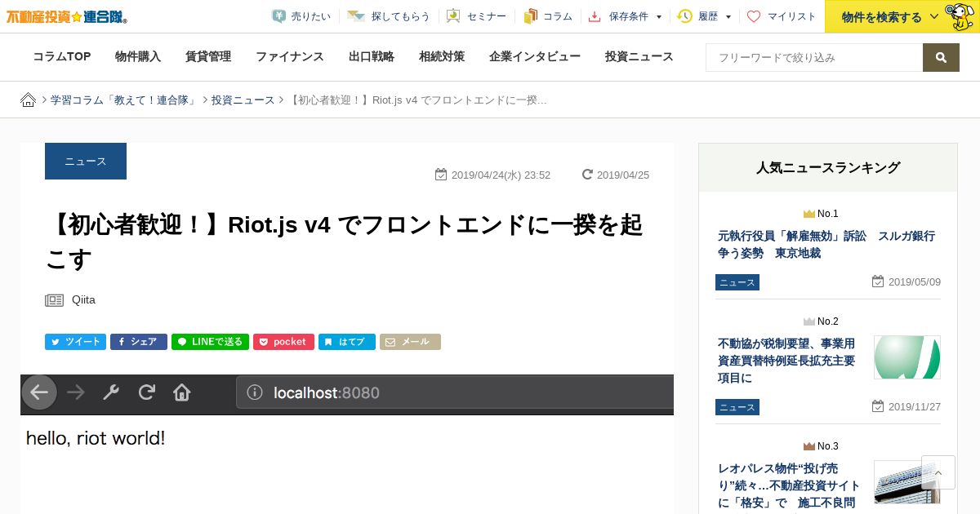
Task: Click the home breadcrumb icon
Action: 28,100
